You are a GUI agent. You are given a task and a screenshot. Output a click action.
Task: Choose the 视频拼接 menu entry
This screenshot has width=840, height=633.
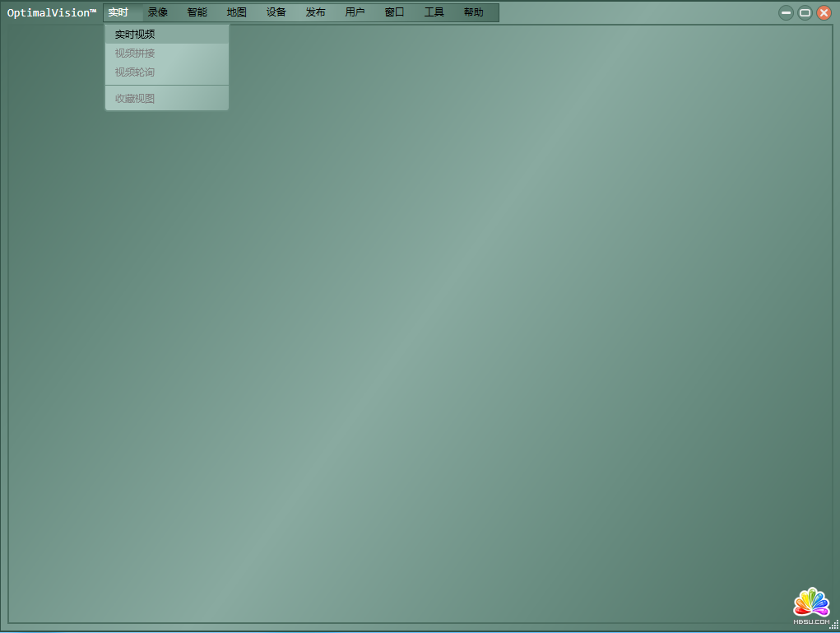[135, 54]
